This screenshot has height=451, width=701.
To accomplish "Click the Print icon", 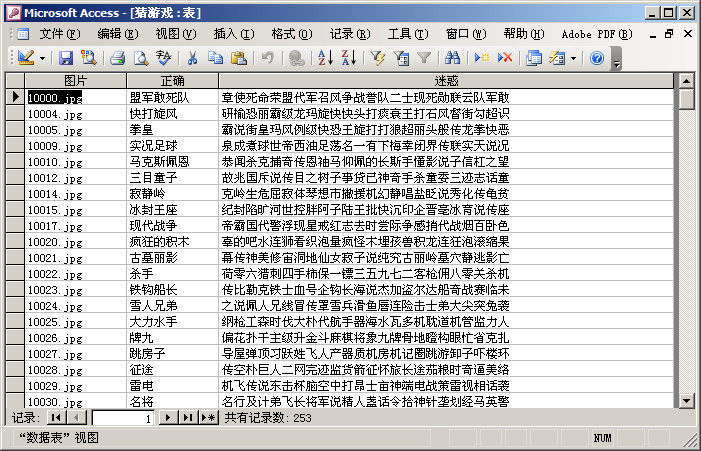I will 118,58.
